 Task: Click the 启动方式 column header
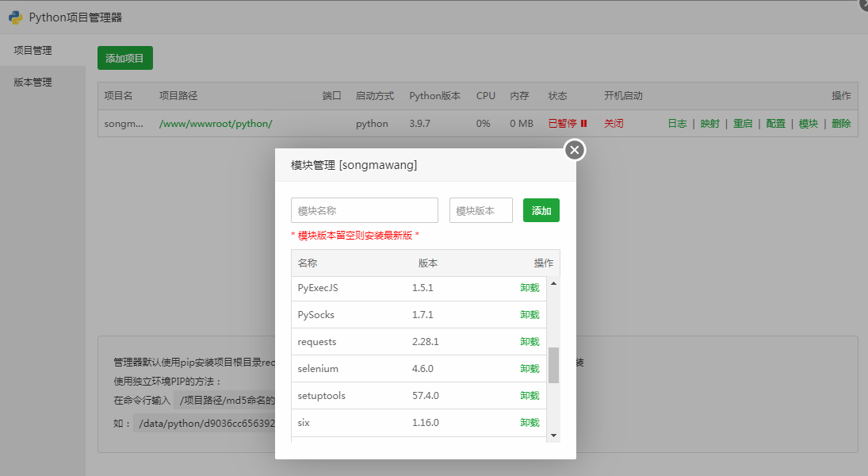[375, 96]
